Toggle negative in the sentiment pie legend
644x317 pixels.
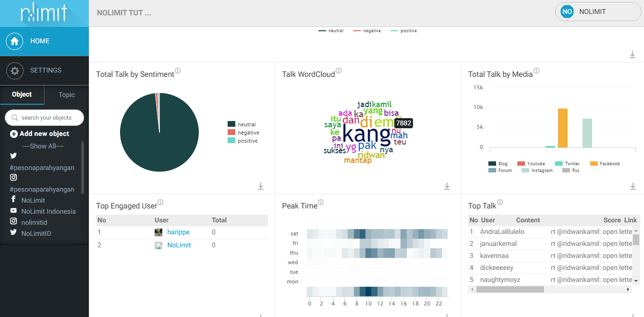click(x=243, y=133)
